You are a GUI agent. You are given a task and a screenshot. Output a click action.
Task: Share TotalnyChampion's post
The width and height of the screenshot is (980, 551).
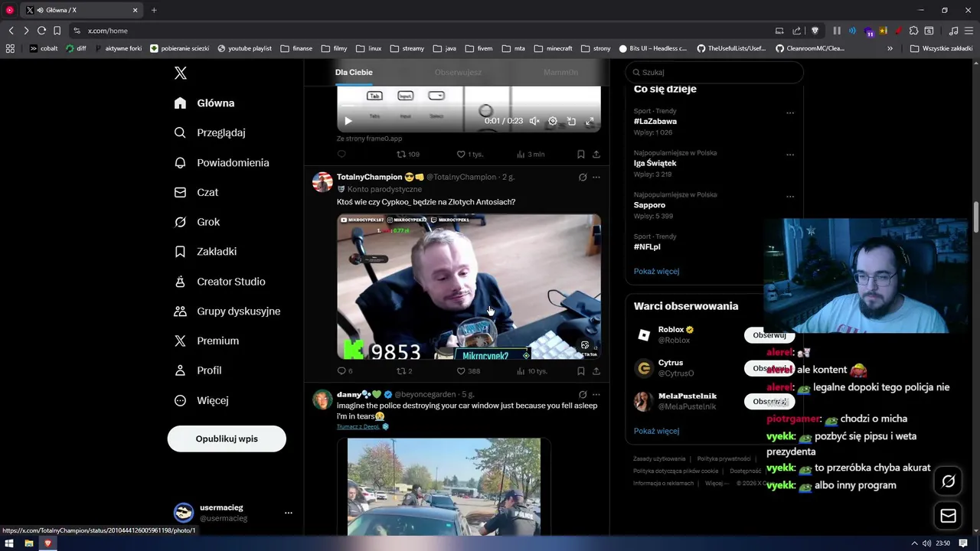(x=596, y=371)
